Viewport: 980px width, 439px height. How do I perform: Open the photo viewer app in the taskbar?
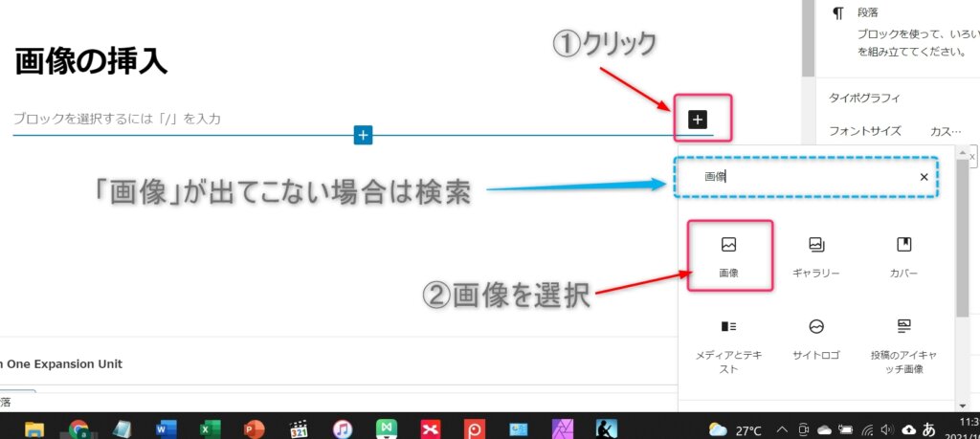pyautogui.click(x=519, y=429)
